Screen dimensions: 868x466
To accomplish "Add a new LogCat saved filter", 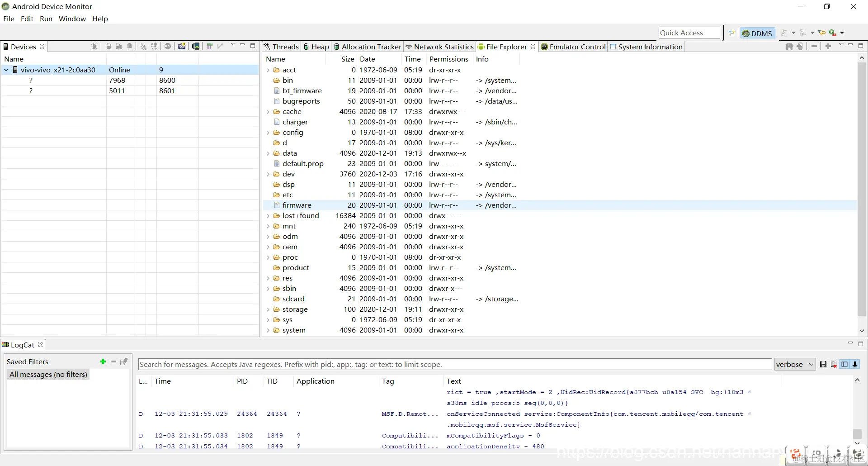I will pyautogui.click(x=103, y=361).
